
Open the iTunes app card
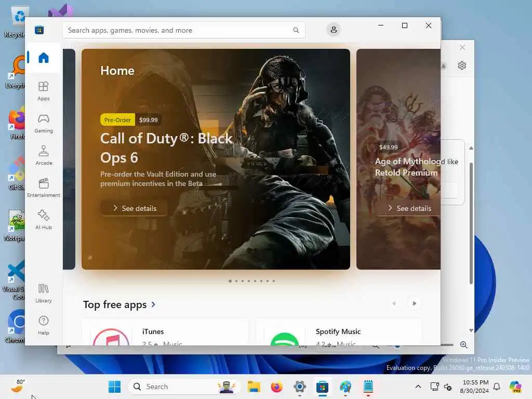[x=165, y=332]
